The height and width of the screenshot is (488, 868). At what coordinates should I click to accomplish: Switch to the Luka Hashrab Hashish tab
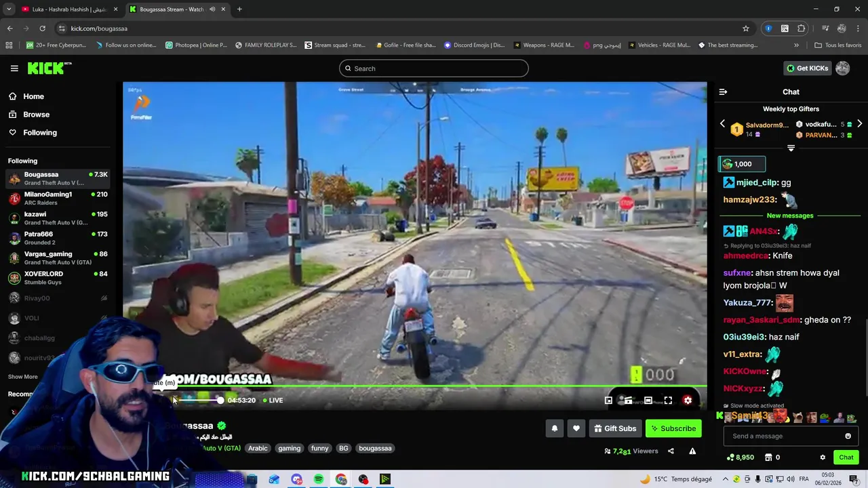tap(70, 9)
